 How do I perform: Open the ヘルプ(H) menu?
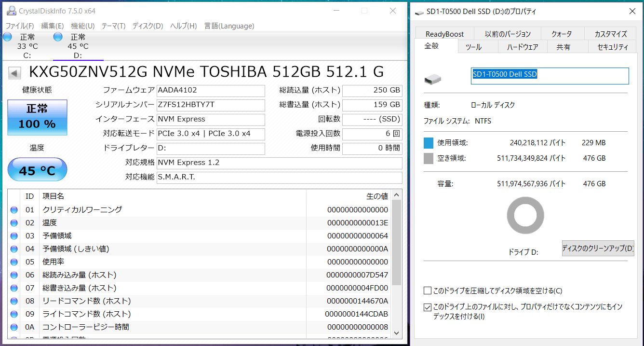[184, 26]
